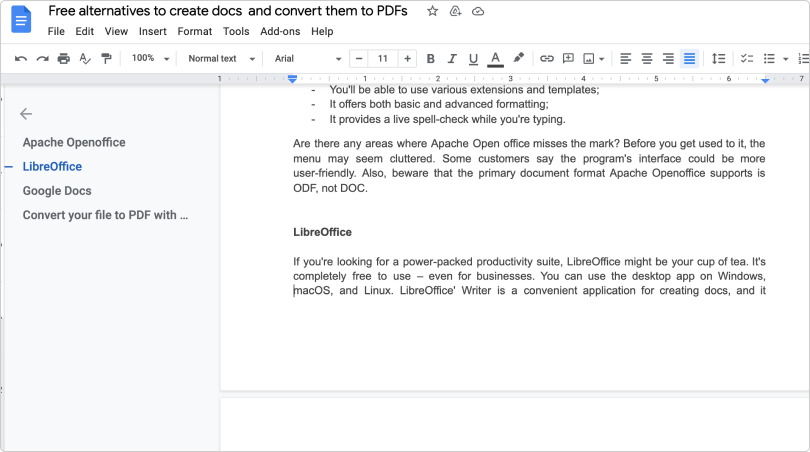Image resolution: width=810 pixels, height=452 pixels.
Task: Click the line 'It provides a live spell-check'
Action: (447, 119)
